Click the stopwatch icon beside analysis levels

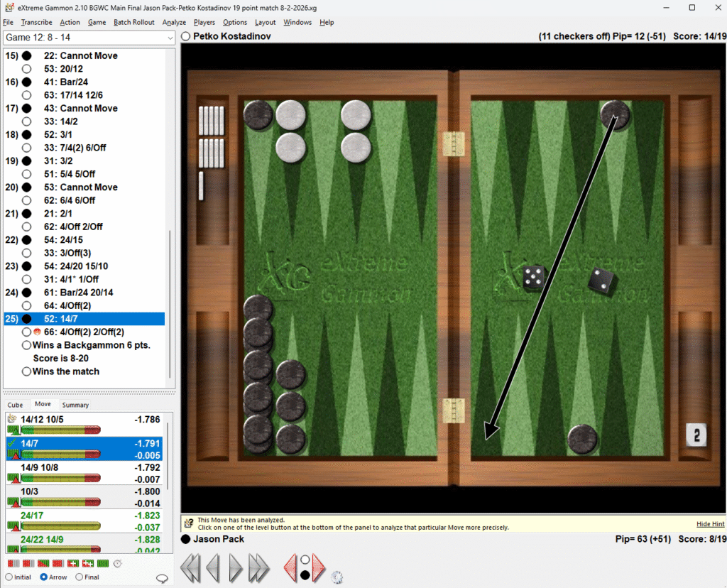[117, 563]
